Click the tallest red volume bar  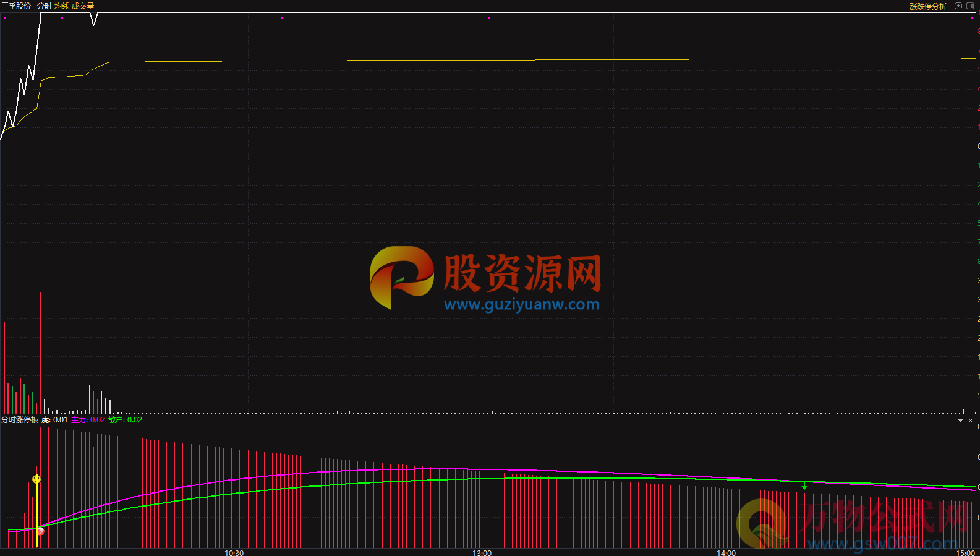(41, 353)
